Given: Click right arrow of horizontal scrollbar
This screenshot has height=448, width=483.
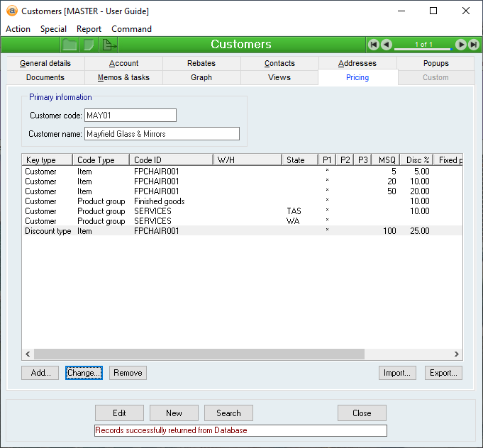Looking at the screenshot, I should point(457,354).
